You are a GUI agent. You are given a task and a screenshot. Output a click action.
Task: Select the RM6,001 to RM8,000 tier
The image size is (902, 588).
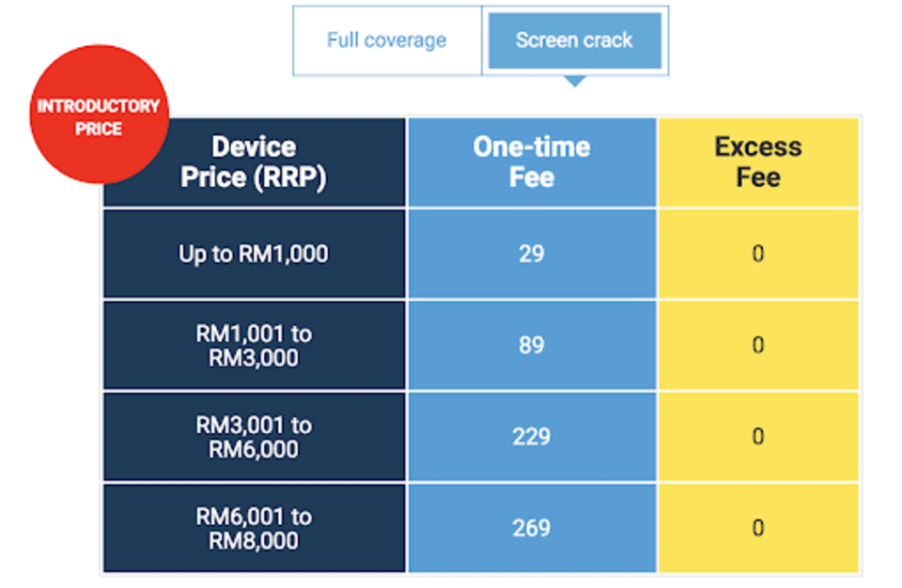click(255, 528)
